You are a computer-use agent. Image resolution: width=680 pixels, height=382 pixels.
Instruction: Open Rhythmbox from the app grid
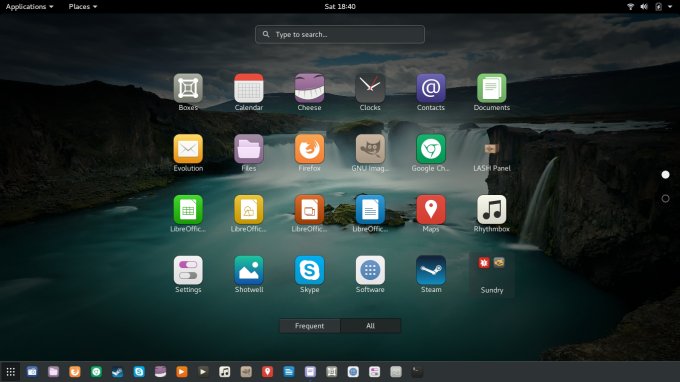pos(491,210)
